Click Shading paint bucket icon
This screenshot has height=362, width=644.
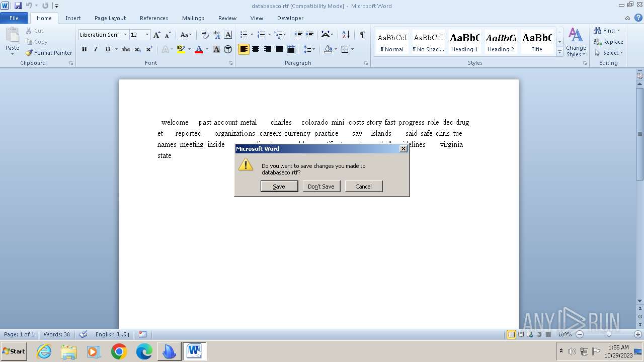point(328,49)
